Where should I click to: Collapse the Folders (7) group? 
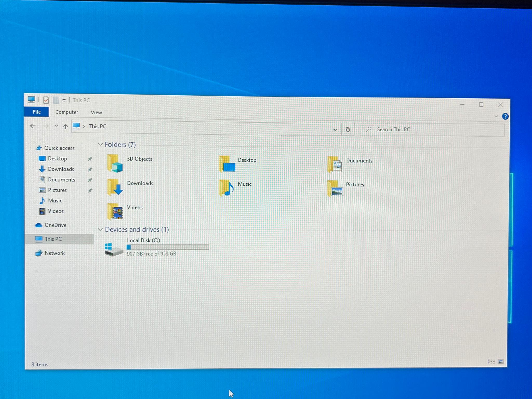100,144
